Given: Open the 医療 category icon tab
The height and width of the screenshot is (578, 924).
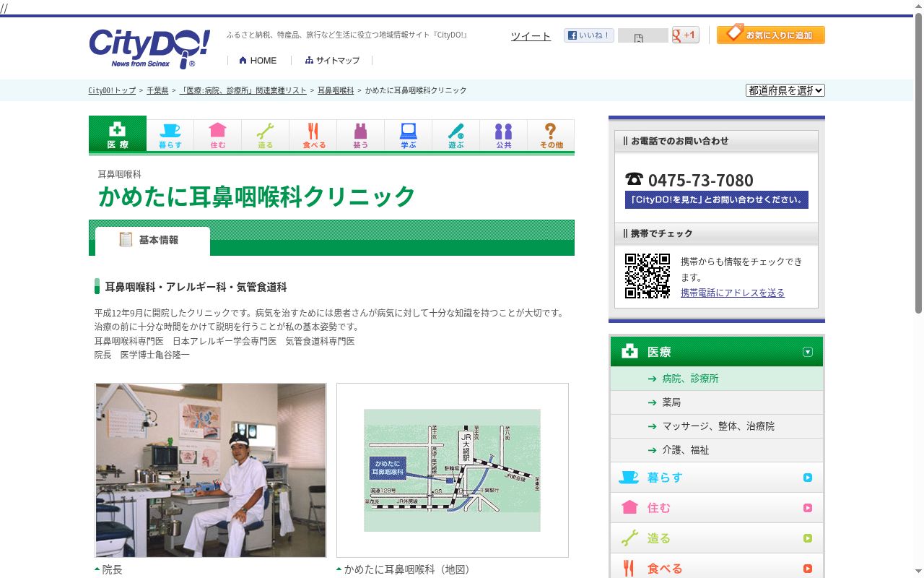Looking at the screenshot, I should click(118, 134).
